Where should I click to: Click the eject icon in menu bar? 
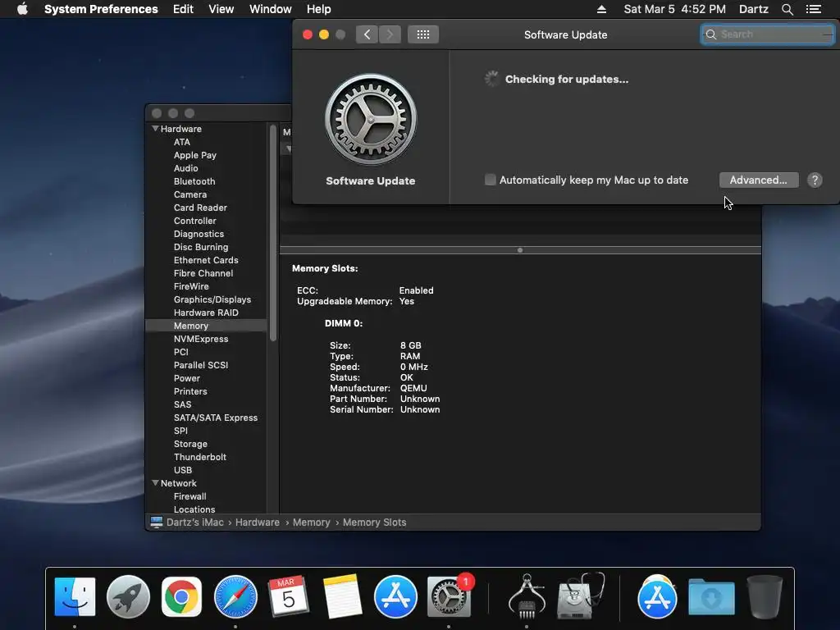coord(601,9)
